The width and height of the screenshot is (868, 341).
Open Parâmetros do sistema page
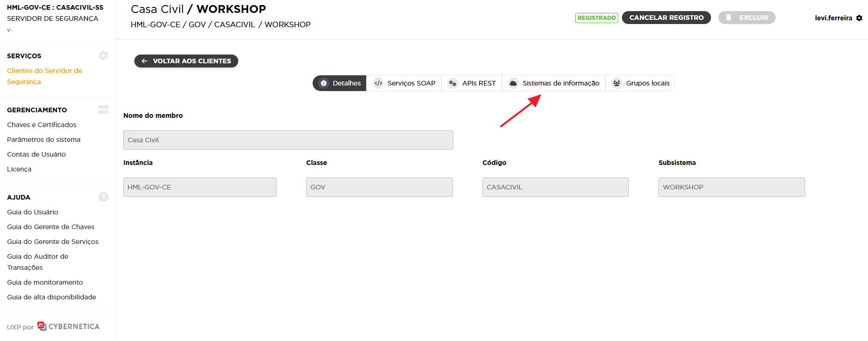tap(43, 140)
